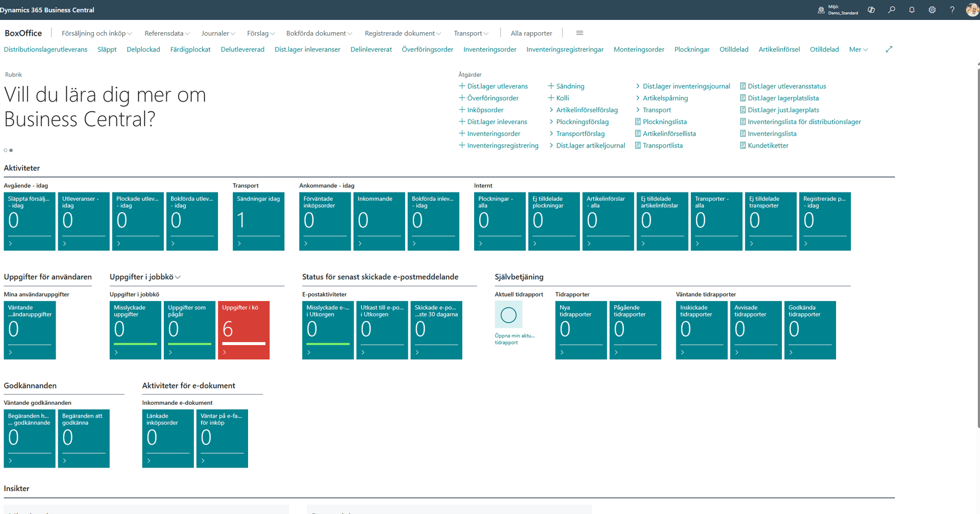This screenshot has height=514, width=980.
Task: Expand the Uppgifter i jobbkö heading chevron
Action: (178, 277)
